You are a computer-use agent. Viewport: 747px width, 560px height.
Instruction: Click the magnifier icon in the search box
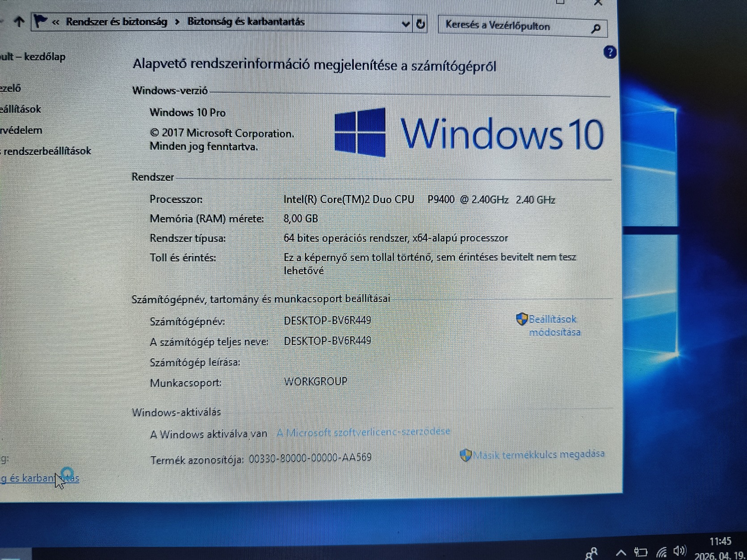pos(596,29)
